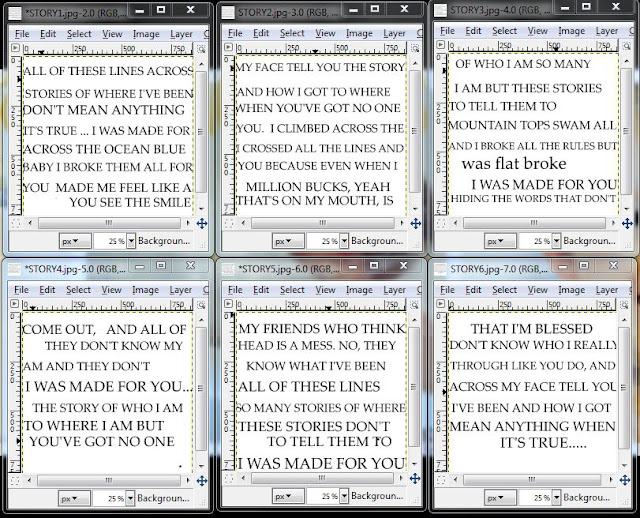The width and height of the screenshot is (640, 518).
Task: Click the 25% zoom field in STORY4
Action: [109, 498]
